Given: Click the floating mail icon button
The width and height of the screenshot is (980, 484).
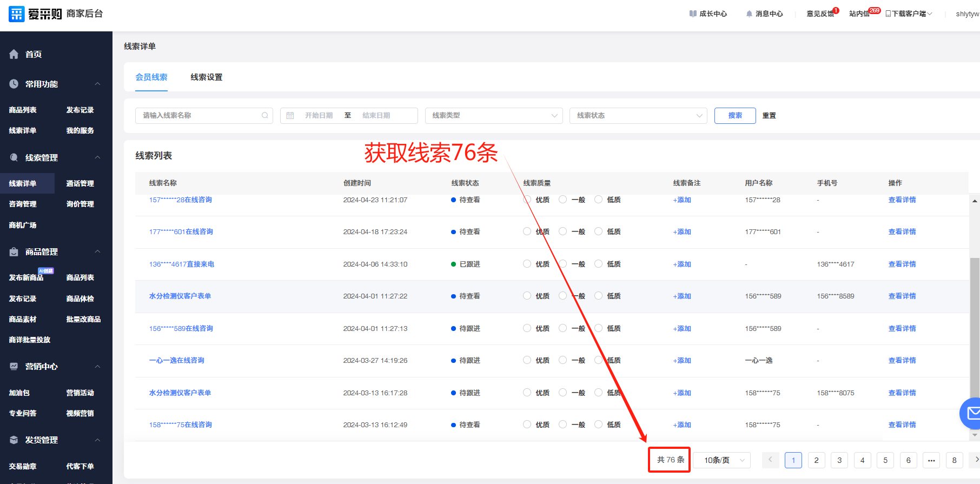Looking at the screenshot, I should pyautogui.click(x=972, y=414).
